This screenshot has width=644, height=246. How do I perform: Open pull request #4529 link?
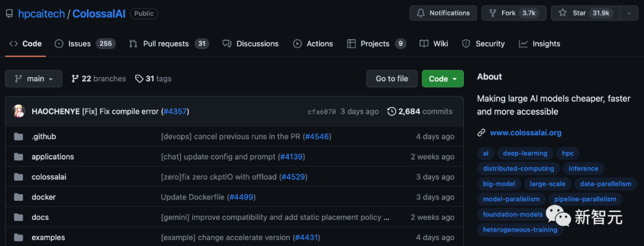pos(293,177)
